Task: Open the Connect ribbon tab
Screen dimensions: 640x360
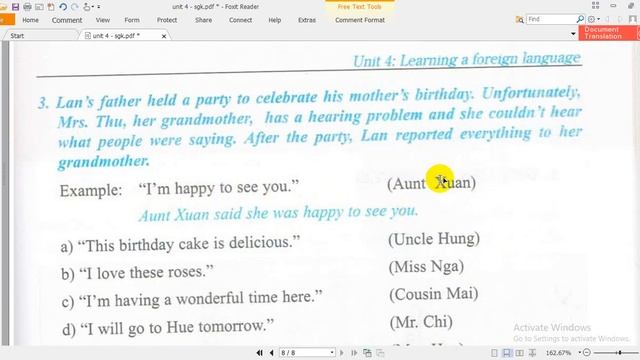Action: point(240,20)
